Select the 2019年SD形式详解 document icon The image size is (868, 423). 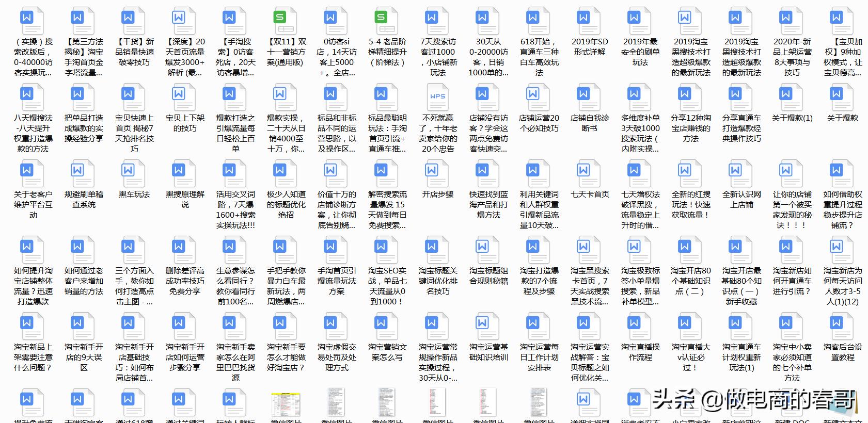coord(590,22)
